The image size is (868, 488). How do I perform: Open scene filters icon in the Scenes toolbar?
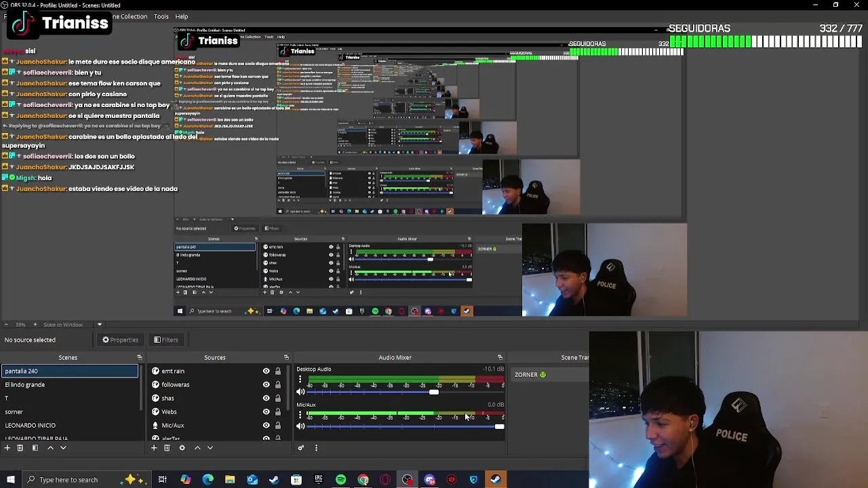point(35,448)
